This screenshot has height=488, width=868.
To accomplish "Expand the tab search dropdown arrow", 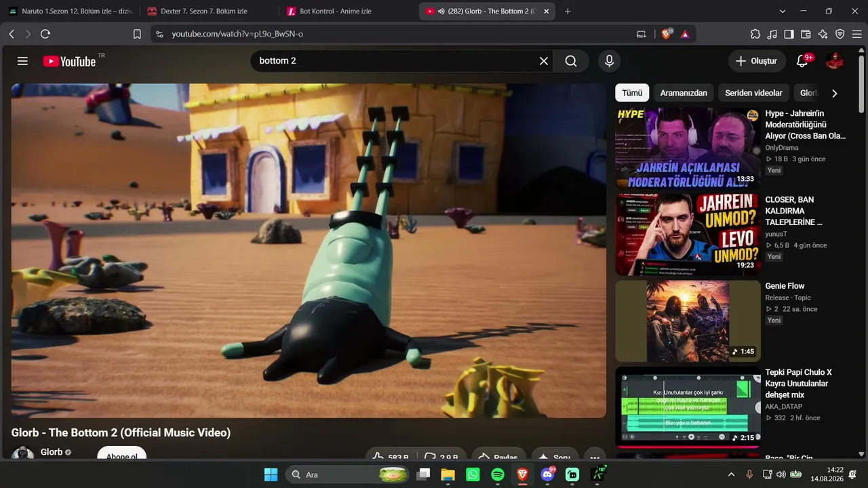I will [x=783, y=12].
